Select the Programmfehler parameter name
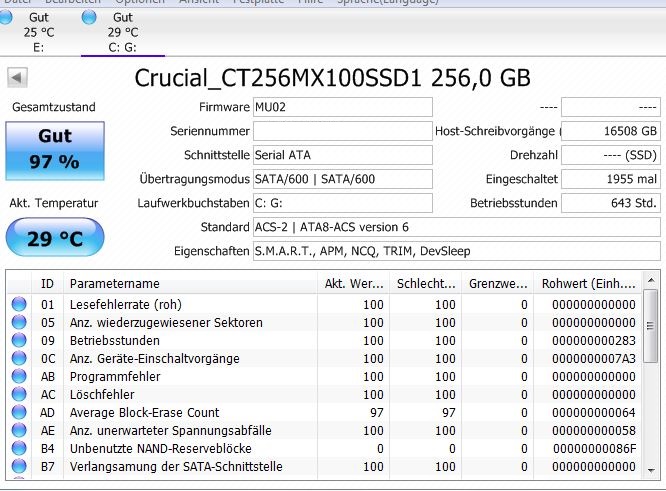 point(115,377)
